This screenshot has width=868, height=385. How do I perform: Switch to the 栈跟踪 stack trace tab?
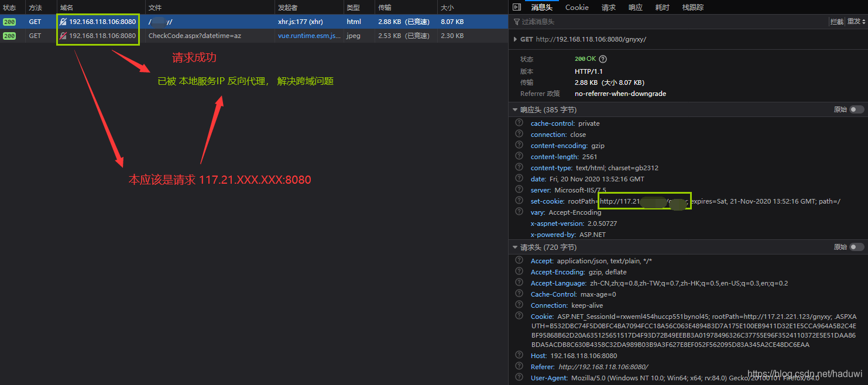(692, 7)
